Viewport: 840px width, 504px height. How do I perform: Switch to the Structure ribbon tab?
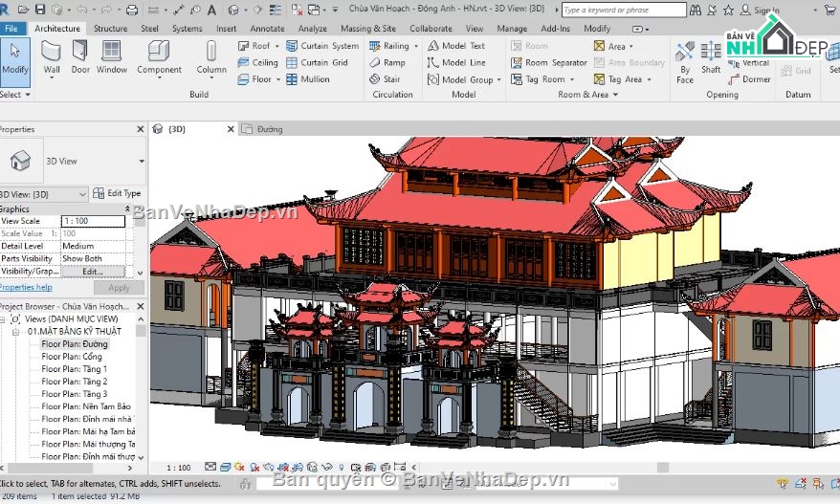(x=110, y=29)
